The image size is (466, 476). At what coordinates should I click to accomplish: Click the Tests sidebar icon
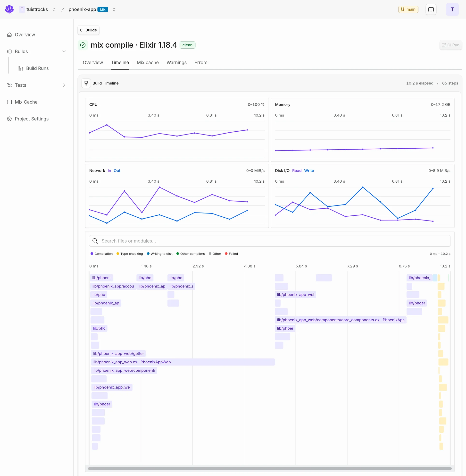click(9, 85)
